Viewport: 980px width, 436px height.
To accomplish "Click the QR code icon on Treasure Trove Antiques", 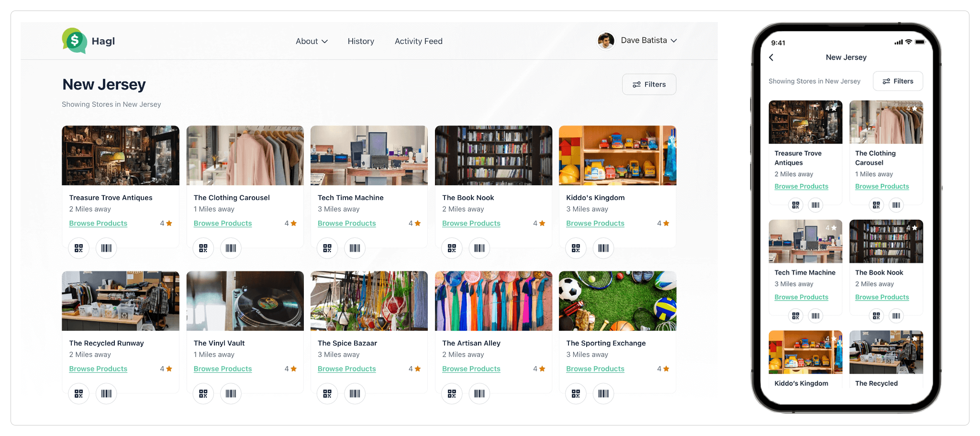I will point(78,248).
